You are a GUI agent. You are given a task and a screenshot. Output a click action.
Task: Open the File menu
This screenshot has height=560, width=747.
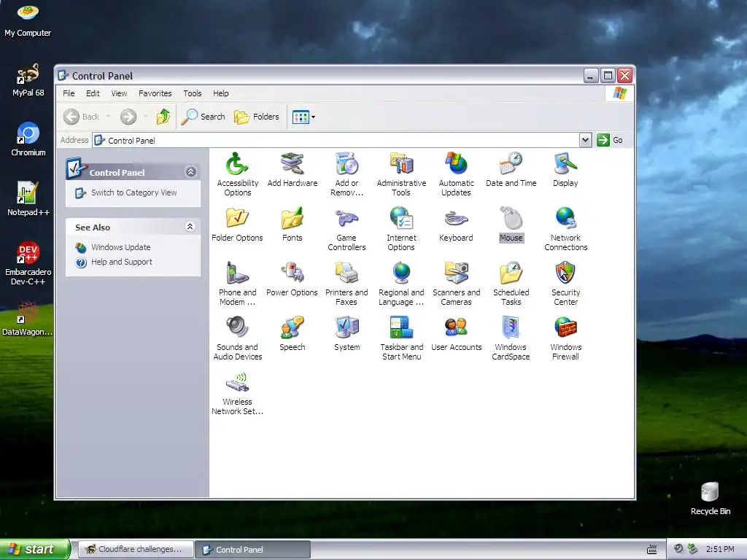69,93
